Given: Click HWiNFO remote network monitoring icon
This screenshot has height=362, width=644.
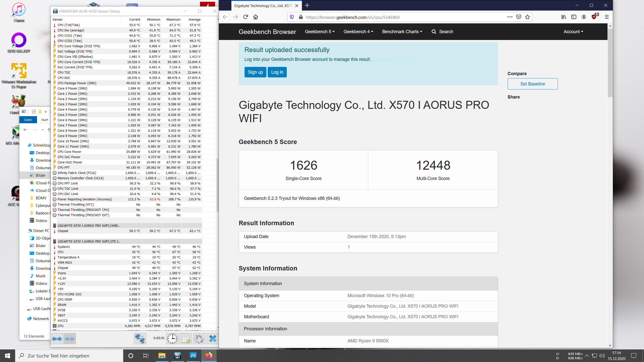Looking at the screenshot, I should [140, 339].
